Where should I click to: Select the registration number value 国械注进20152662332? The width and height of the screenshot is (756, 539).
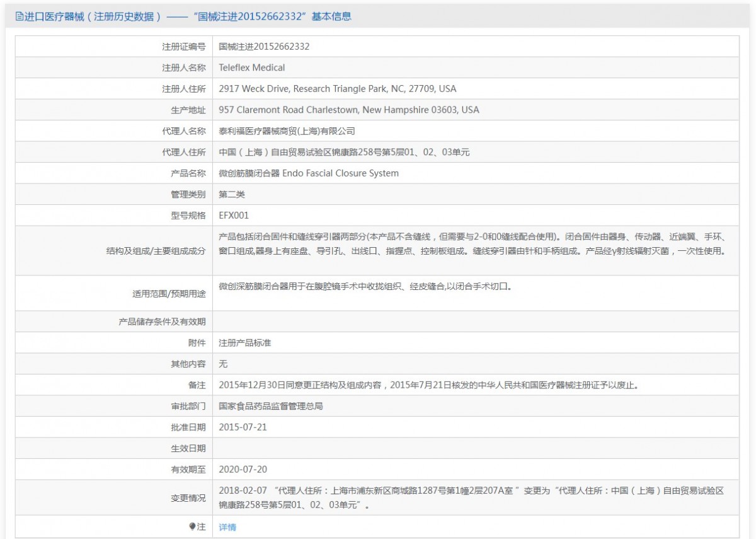264,47
